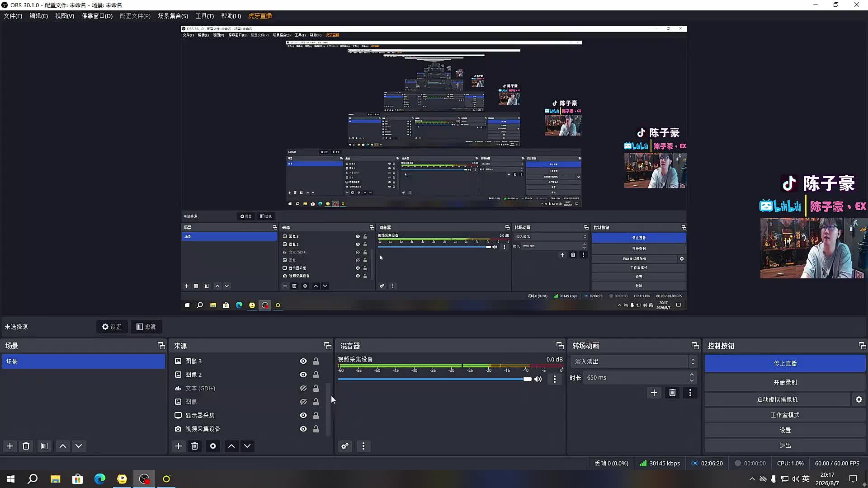Open 设置 in the controls panel
The image size is (868, 488).
[785, 430]
